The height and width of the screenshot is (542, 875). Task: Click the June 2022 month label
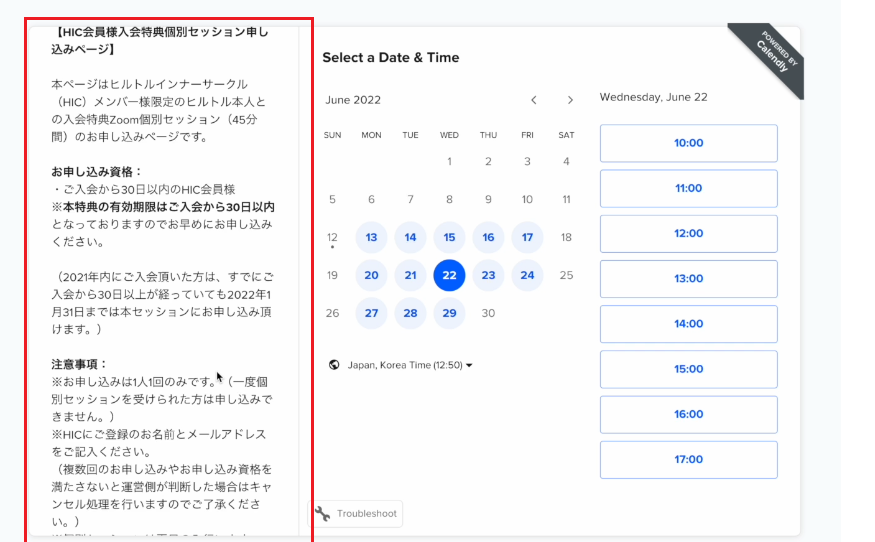click(x=353, y=100)
